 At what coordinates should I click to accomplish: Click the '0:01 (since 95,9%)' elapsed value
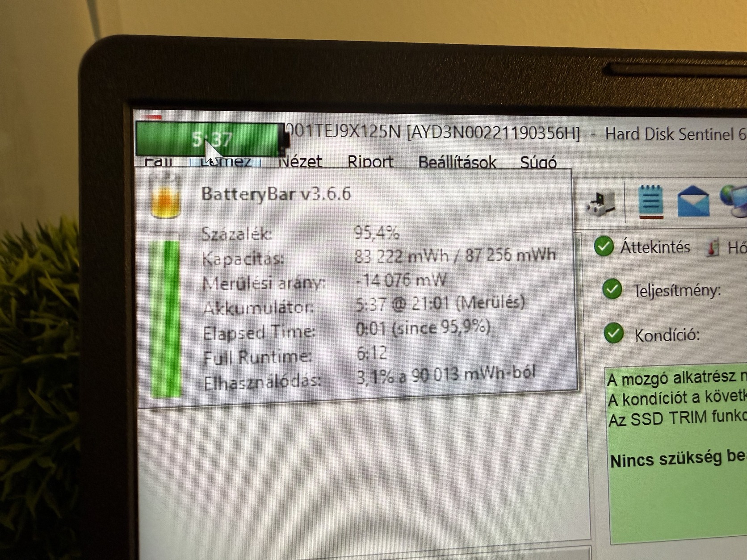tap(423, 328)
